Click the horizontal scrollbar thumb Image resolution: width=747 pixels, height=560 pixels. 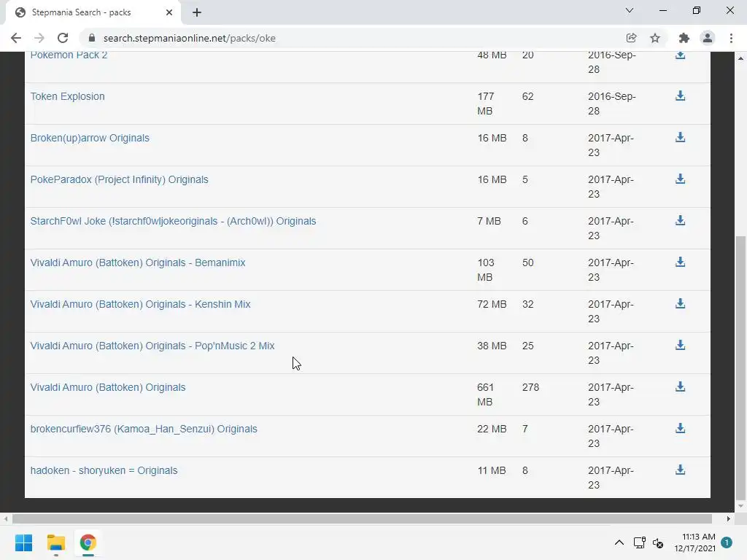(x=362, y=518)
